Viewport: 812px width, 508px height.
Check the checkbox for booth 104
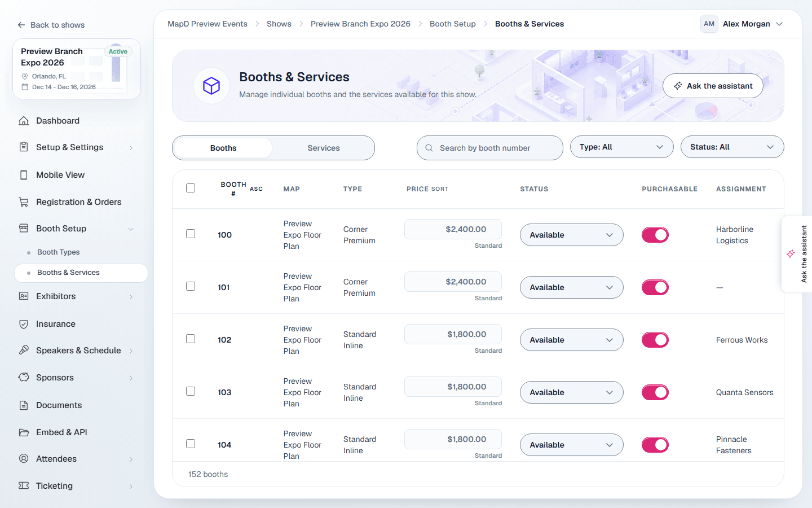click(191, 444)
